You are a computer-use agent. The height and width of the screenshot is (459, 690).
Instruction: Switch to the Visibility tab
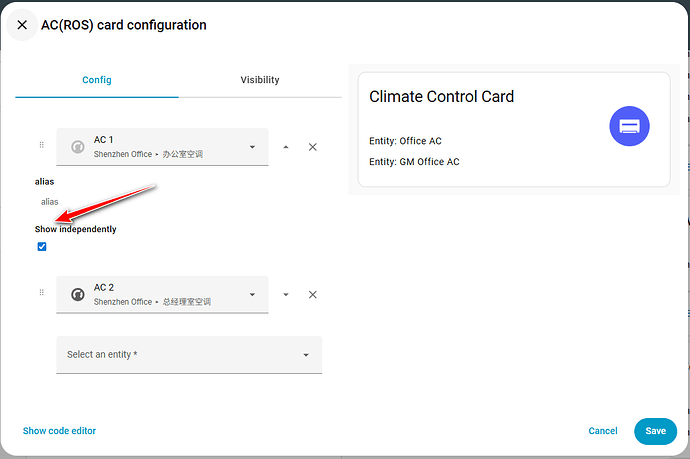[x=260, y=80]
